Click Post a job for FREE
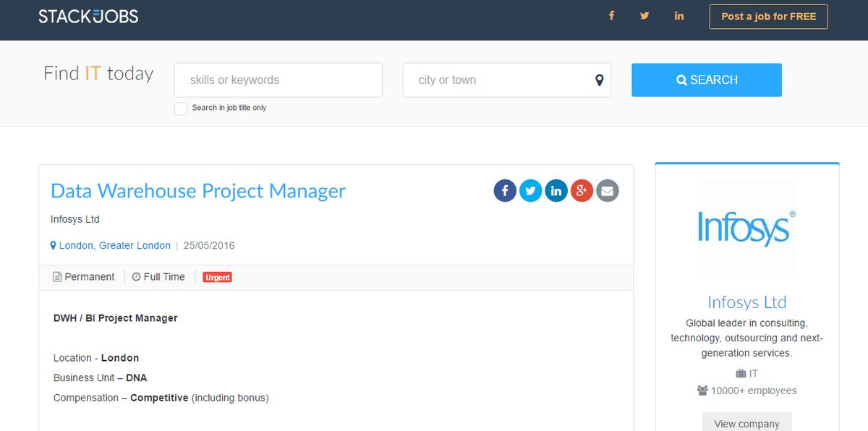 (768, 16)
